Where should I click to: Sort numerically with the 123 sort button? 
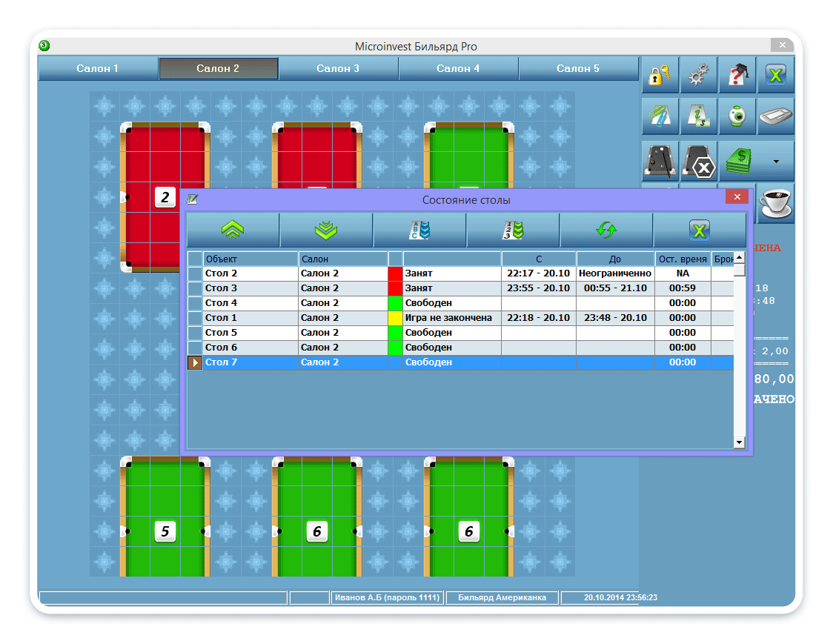tap(513, 230)
